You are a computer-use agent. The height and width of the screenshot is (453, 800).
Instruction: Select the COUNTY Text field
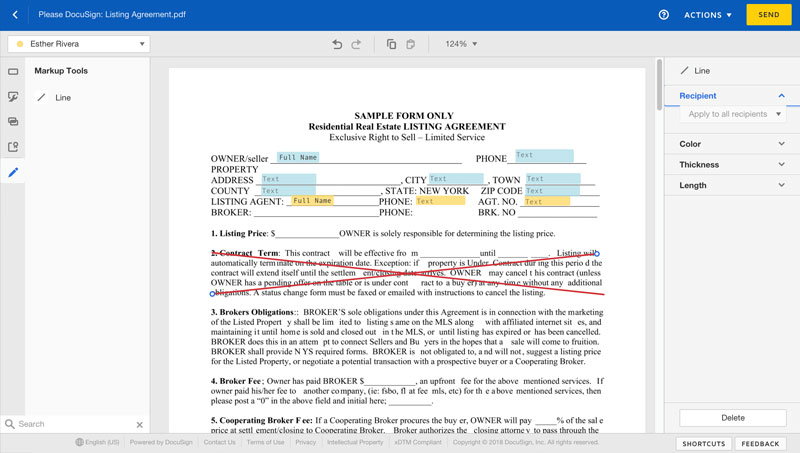pos(288,191)
